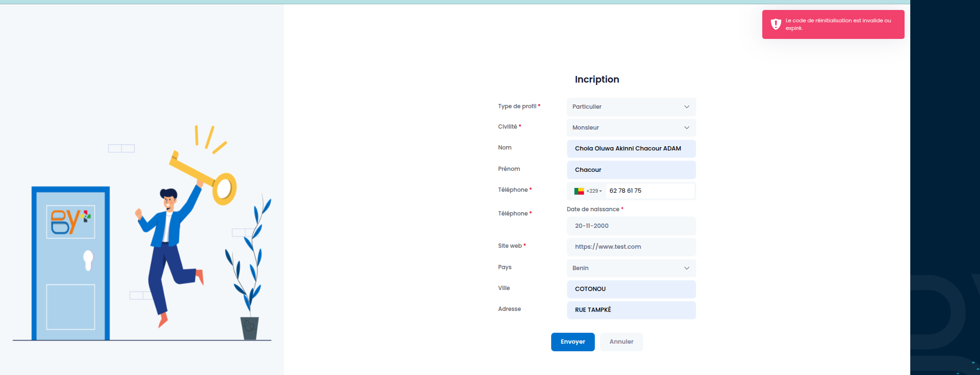
Task: Click the golden key illustration
Action: 203,178
